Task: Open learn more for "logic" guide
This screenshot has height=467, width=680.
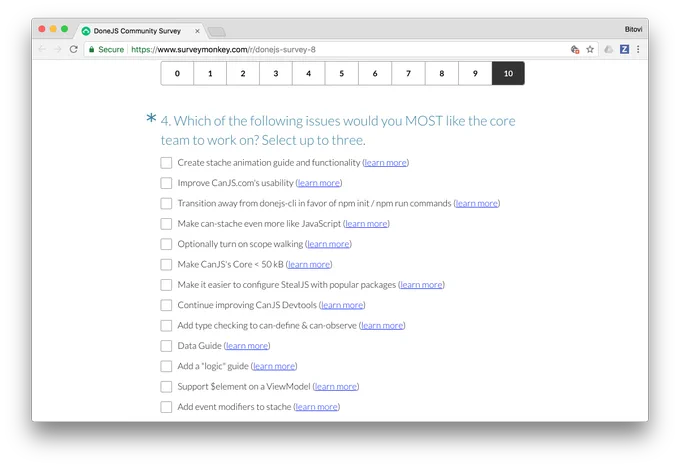Action: [274, 366]
